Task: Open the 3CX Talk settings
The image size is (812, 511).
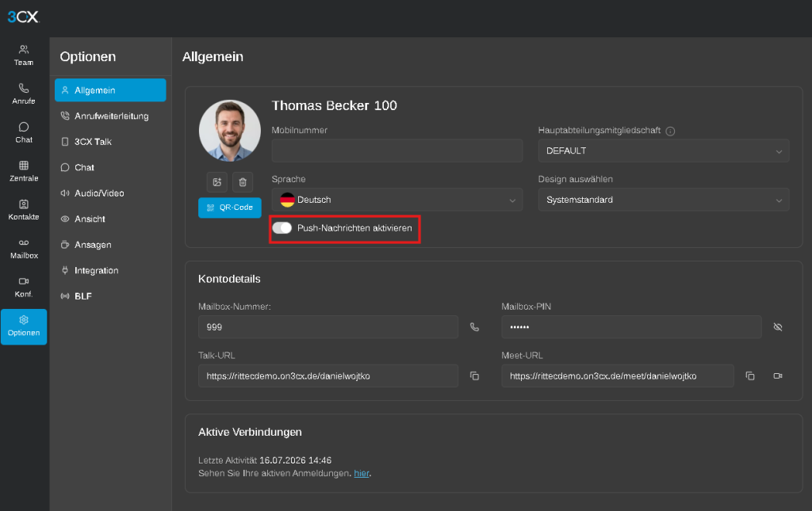Action: click(110, 142)
